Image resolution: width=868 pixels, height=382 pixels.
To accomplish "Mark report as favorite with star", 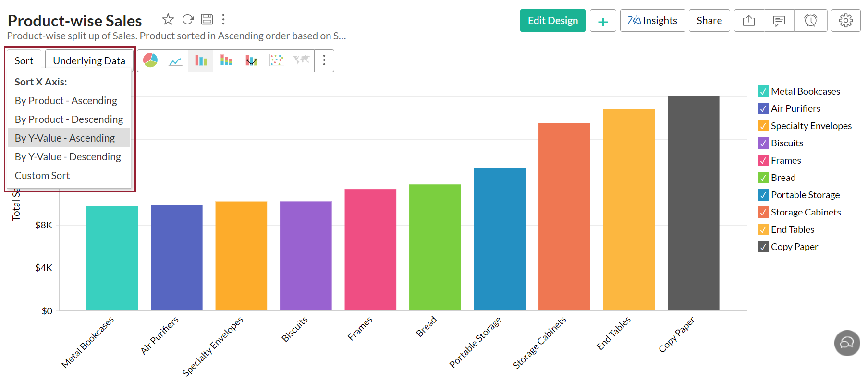I will coord(168,20).
